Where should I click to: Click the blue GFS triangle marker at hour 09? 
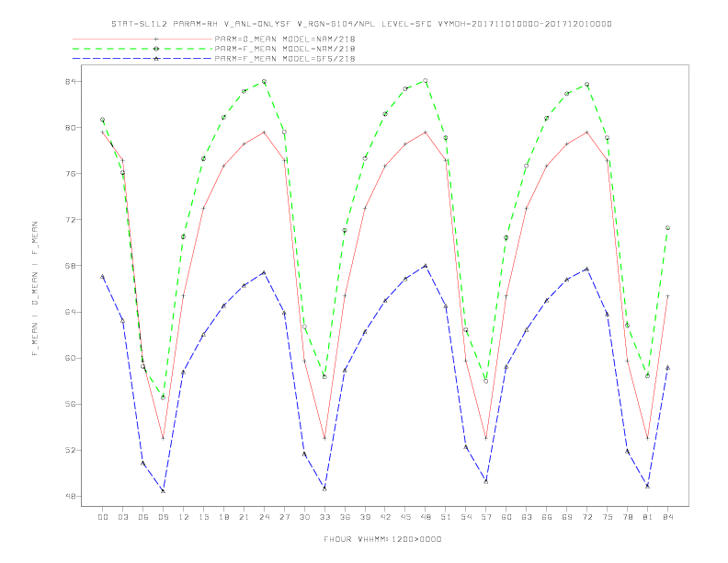click(x=163, y=490)
